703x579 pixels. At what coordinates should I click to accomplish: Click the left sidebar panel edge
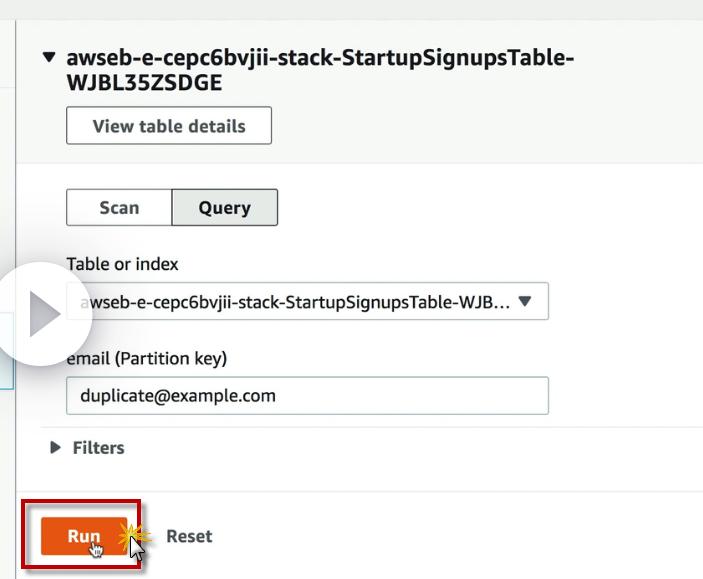coord(8,300)
